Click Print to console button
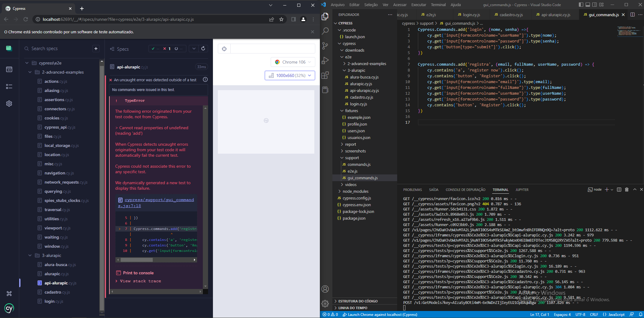Screen dimensions: 644x318 click(135, 273)
